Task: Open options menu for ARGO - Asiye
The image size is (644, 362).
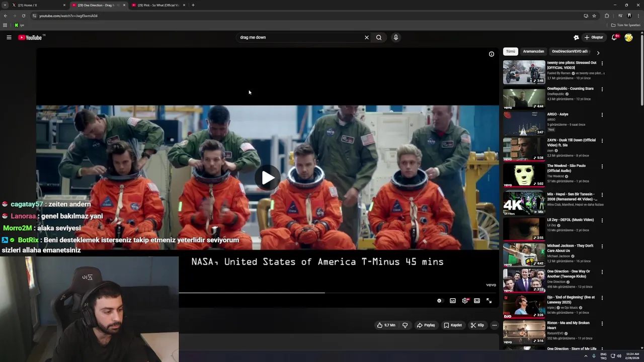Action: tap(602, 115)
